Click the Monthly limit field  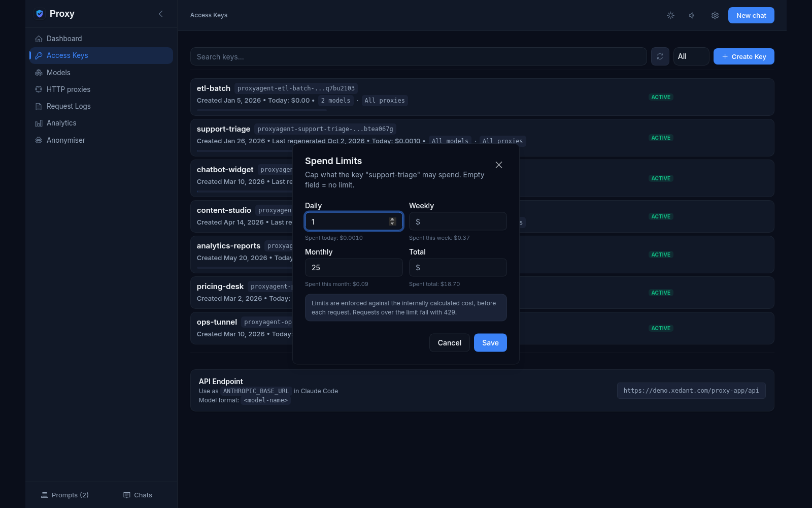(354, 267)
